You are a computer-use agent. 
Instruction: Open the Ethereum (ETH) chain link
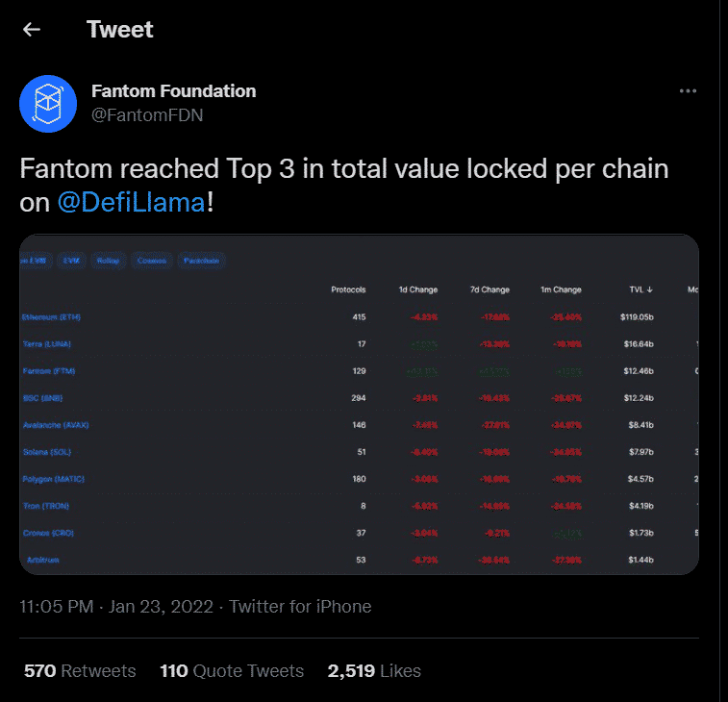point(53,316)
